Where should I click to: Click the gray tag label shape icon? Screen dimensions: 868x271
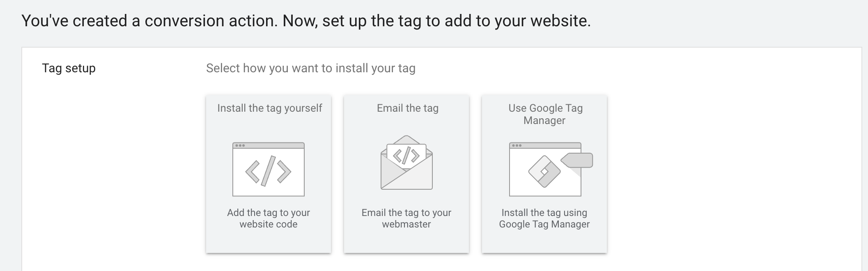click(x=578, y=160)
